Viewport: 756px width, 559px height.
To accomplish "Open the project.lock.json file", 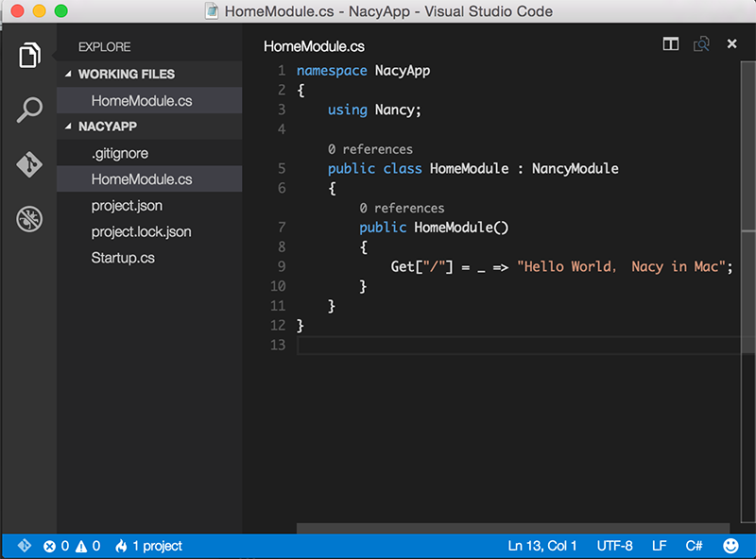I will coord(149,231).
